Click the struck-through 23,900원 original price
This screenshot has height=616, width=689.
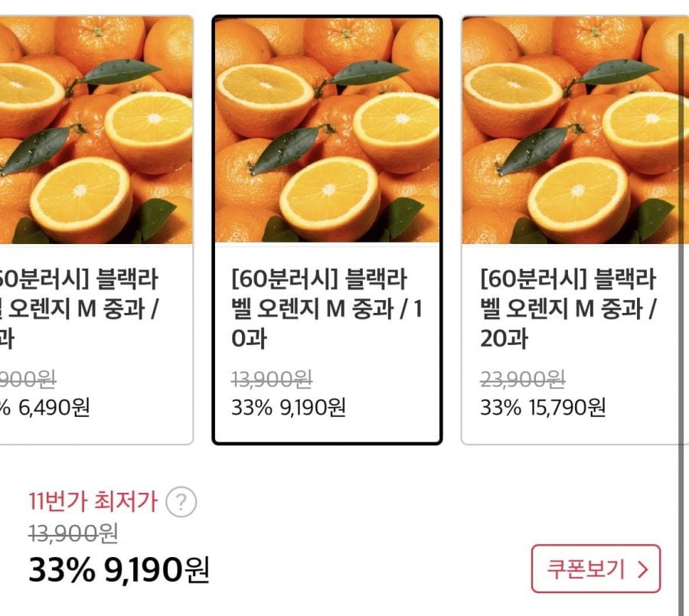522,377
